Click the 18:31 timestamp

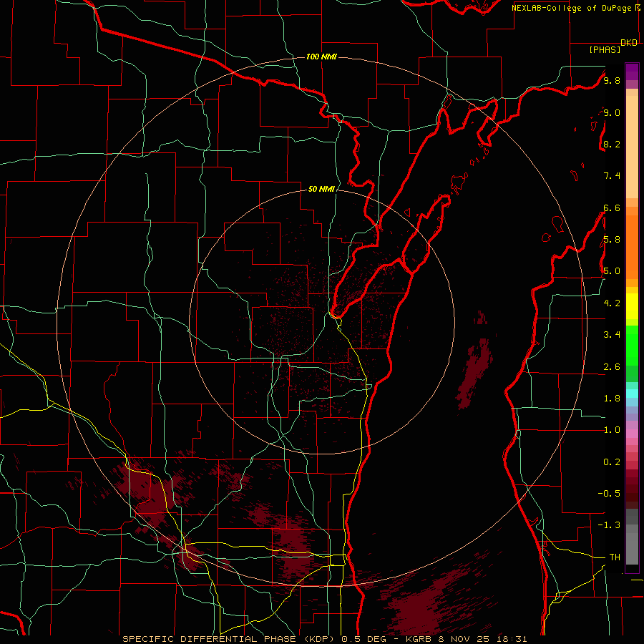pos(513,639)
